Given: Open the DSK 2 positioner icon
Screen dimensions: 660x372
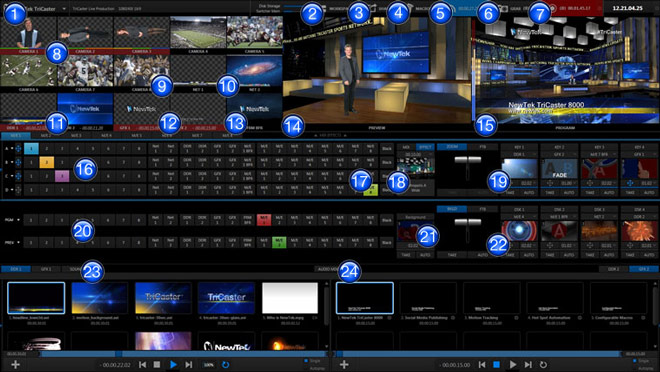Looking at the screenshot, I should pyautogui.click(x=550, y=245).
